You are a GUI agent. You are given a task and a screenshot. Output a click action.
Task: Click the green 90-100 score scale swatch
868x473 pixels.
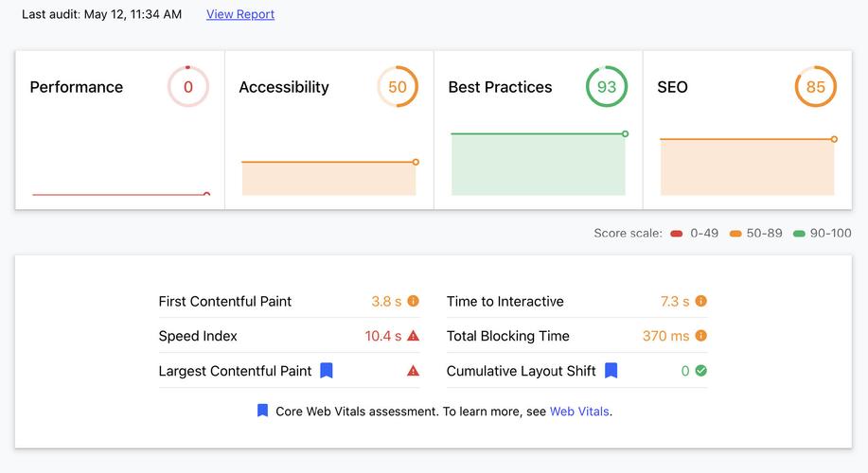coord(799,234)
